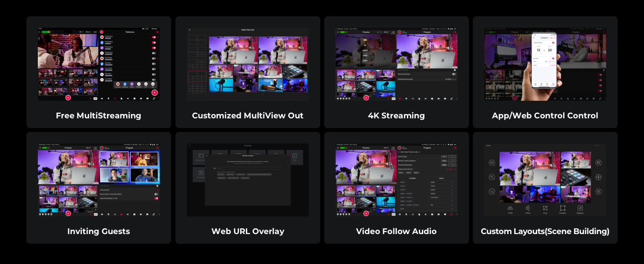Click the Facebook icon in the platform picker
This screenshot has width=644, height=264.
pyautogui.click(x=125, y=84)
